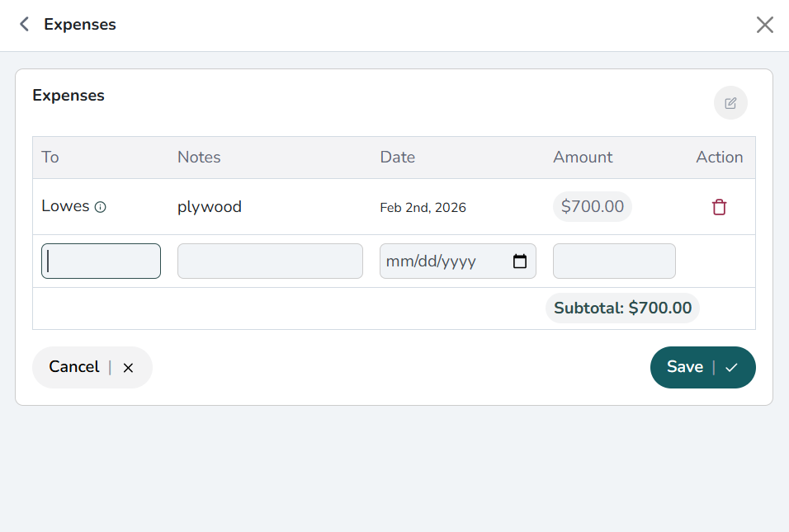Click the plywood note cell
The height and width of the screenshot is (532, 789).
(x=210, y=207)
